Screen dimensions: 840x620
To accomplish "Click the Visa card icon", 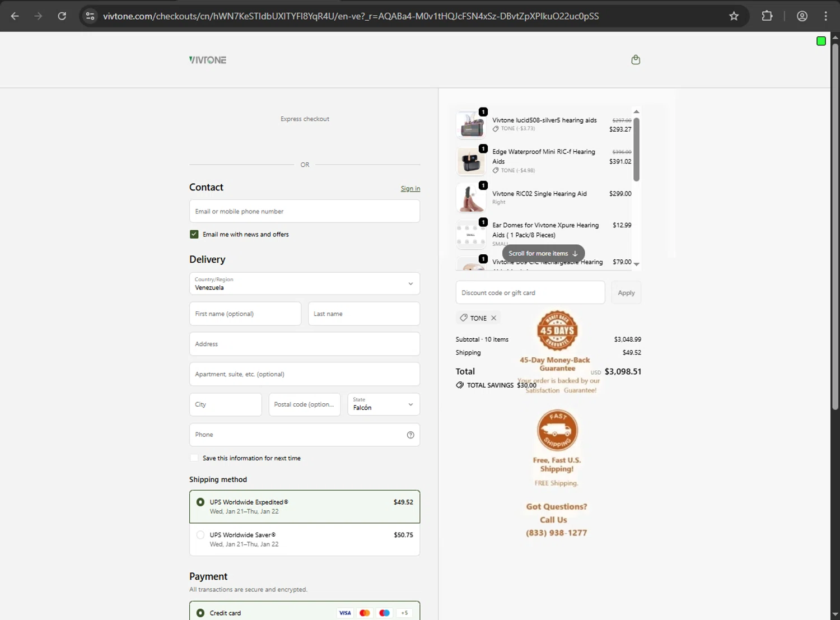I will (x=345, y=613).
